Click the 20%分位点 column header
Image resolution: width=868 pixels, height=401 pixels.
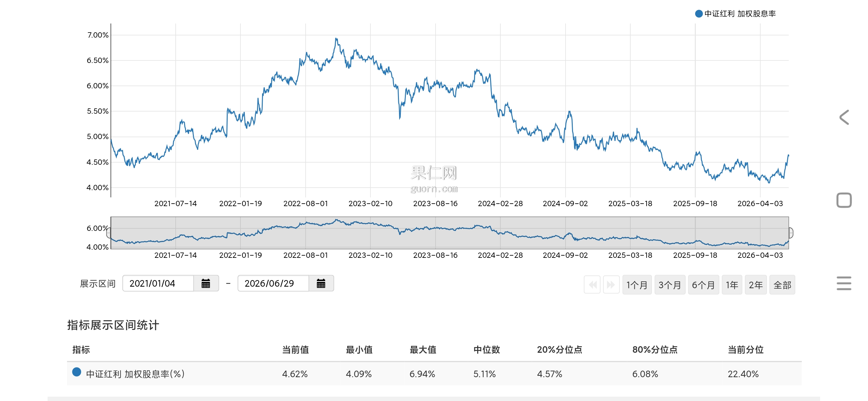560,350
